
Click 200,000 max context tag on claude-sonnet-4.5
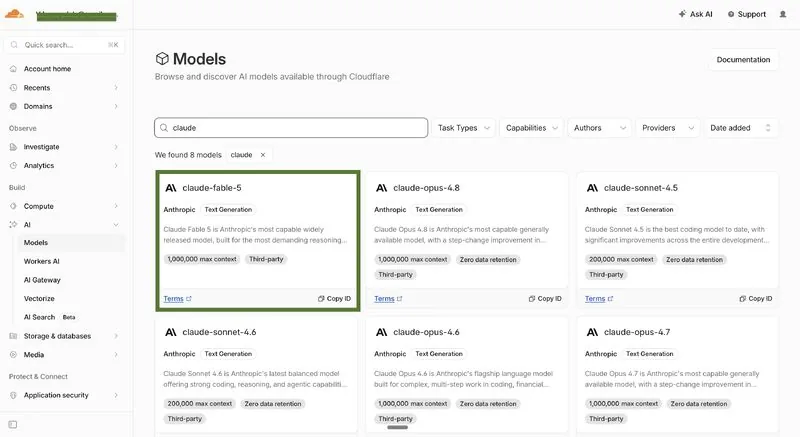[621, 260]
